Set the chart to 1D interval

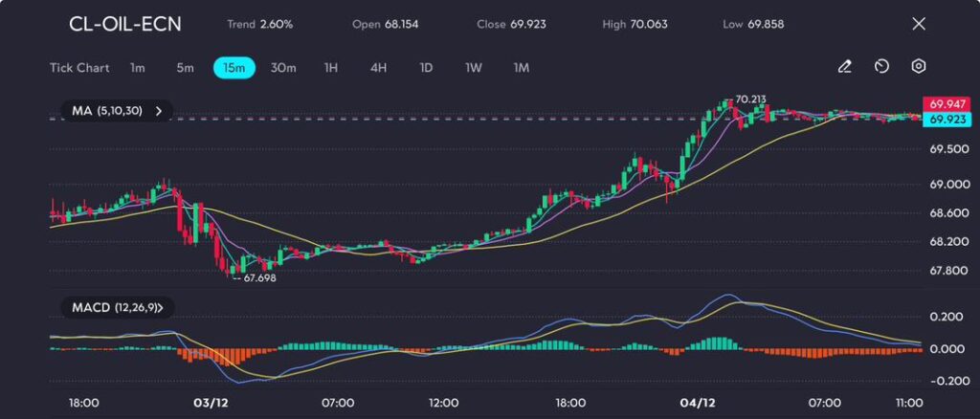426,68
